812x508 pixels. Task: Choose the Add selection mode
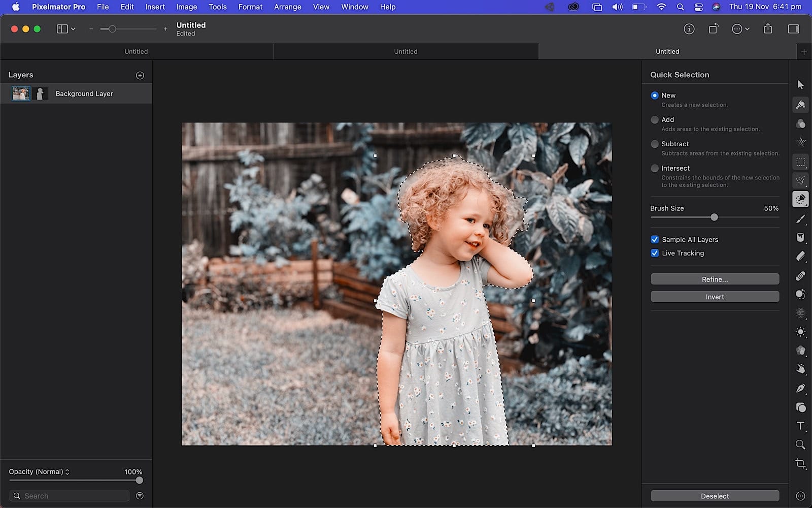click(x=655, y=120)
